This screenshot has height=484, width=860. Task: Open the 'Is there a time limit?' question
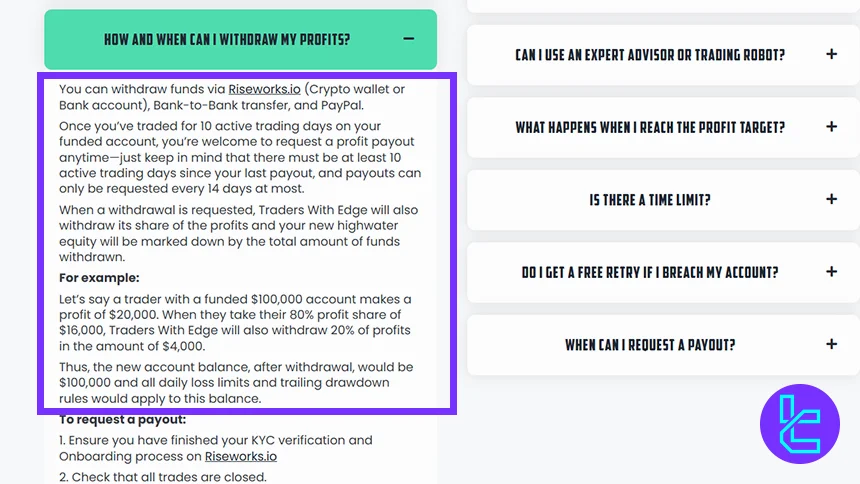(650, 200)
